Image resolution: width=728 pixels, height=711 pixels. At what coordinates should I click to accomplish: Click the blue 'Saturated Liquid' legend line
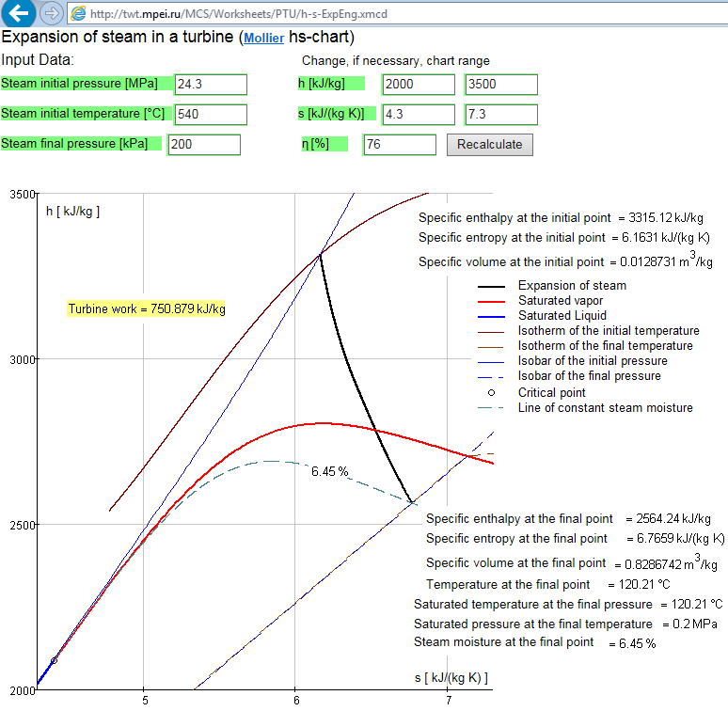[491, 317]
